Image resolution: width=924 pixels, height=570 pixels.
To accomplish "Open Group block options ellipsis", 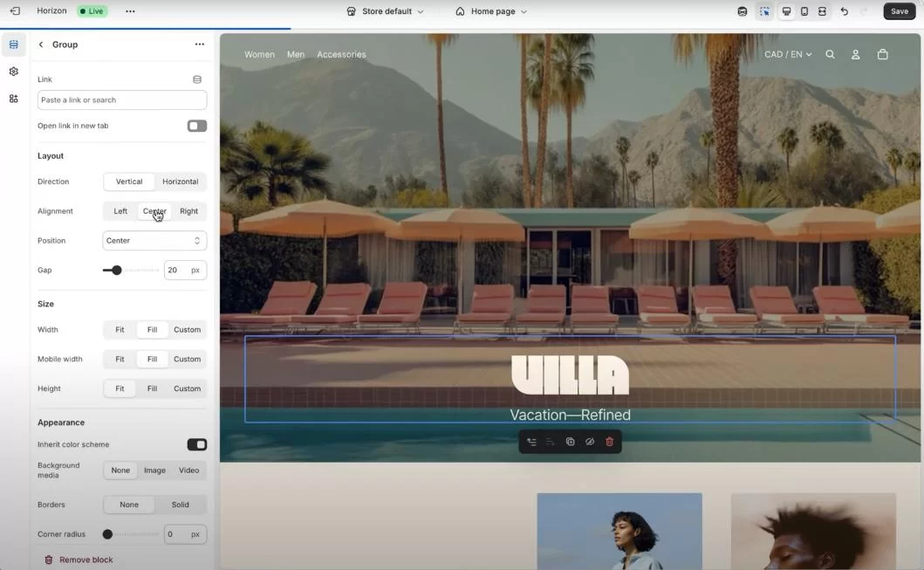I will tap(200, 45).
